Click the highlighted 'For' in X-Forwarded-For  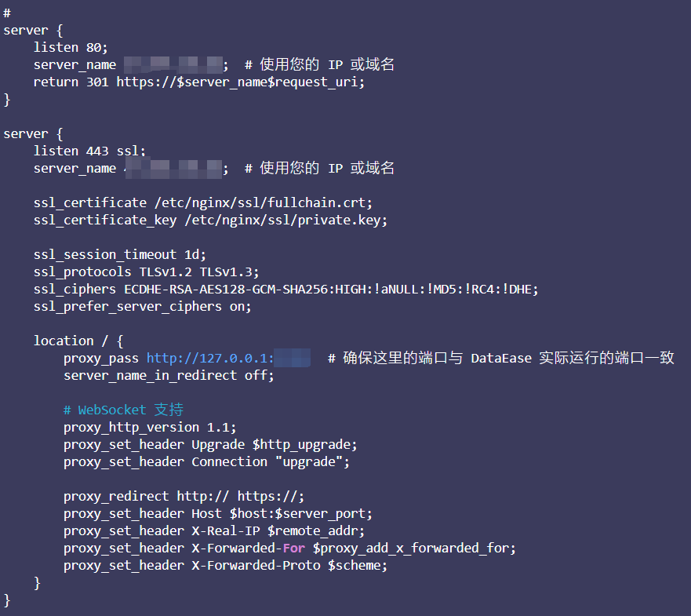pyautogui.click(x=294, y=548)
